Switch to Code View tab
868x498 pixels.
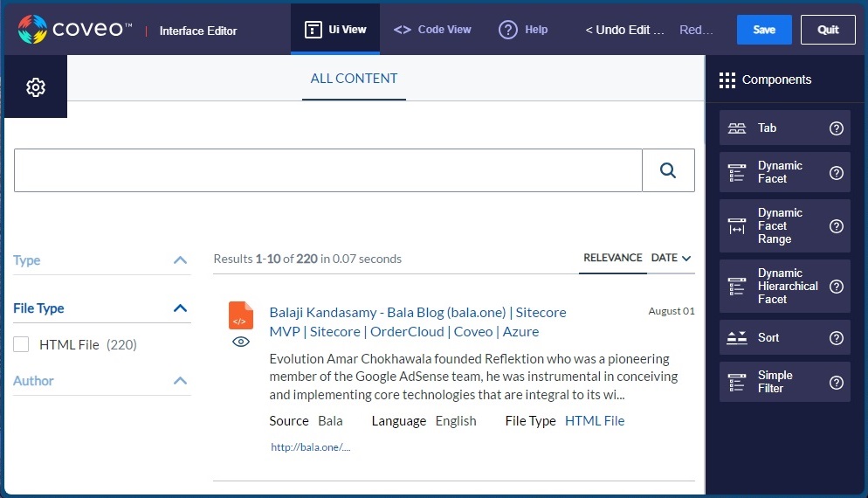432,30
